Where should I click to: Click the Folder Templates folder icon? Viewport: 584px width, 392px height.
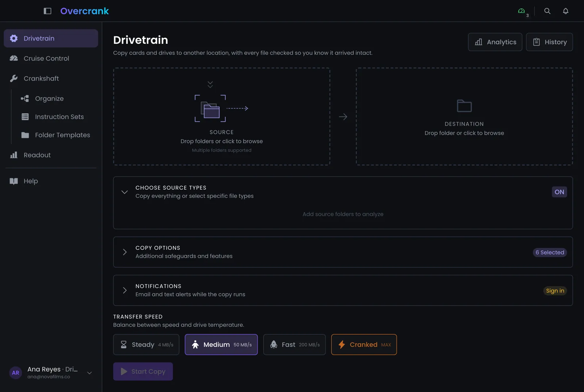(x=25, y=135)
